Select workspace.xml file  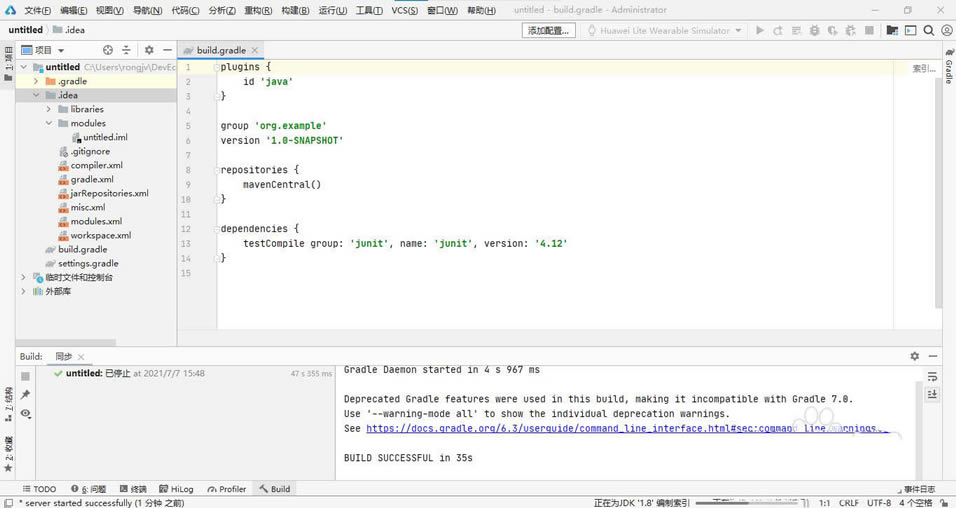95,235
